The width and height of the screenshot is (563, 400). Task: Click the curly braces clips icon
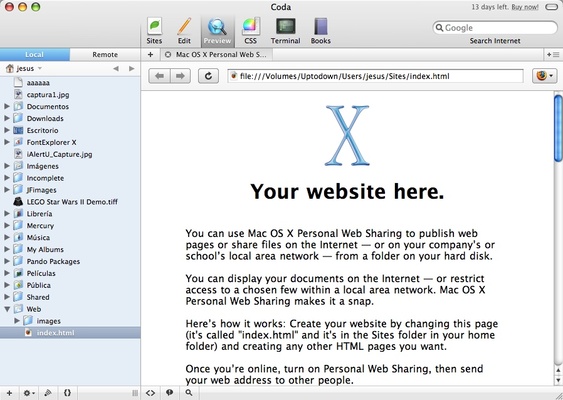[67, 393]
